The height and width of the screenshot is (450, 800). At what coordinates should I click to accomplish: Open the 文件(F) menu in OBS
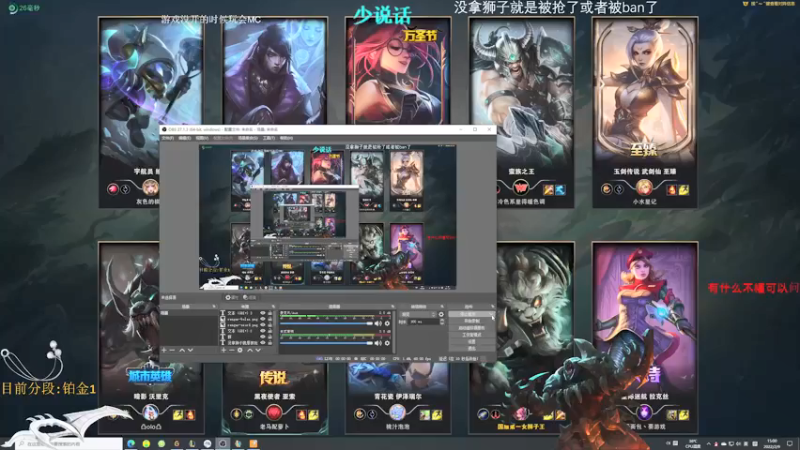(168, 138)
